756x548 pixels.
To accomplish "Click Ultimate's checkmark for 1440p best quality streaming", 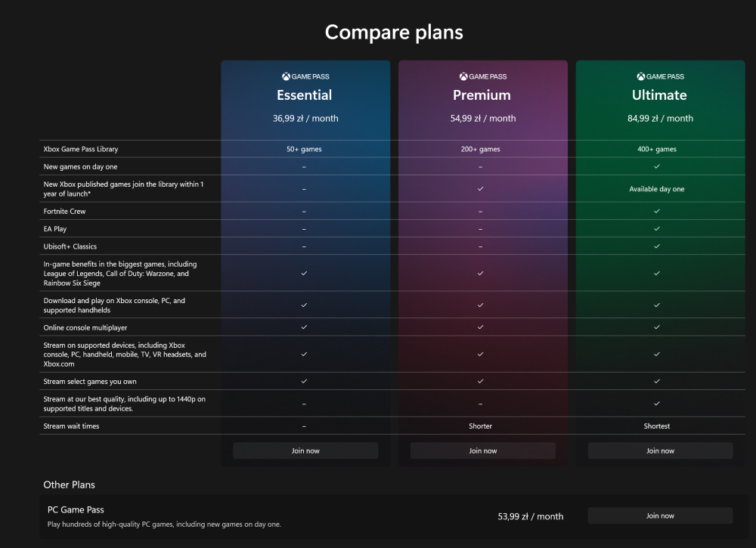I will pos(657,404).
